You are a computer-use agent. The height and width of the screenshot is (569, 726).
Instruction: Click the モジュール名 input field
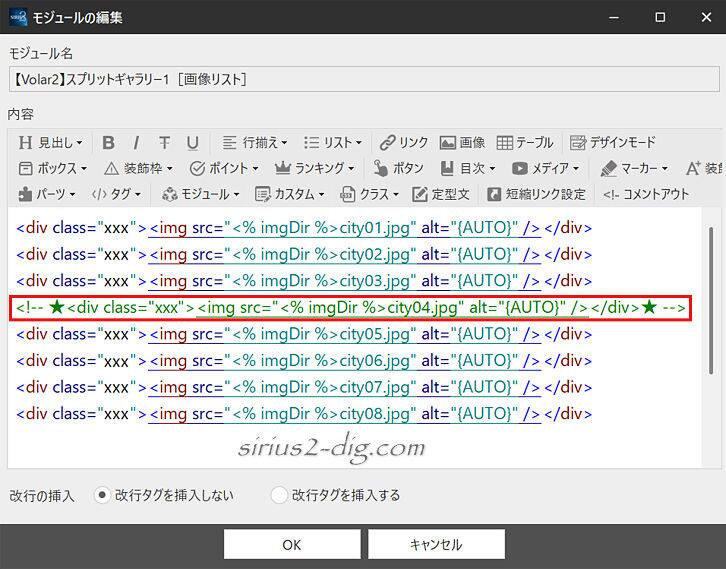click(x=364, y=79)
